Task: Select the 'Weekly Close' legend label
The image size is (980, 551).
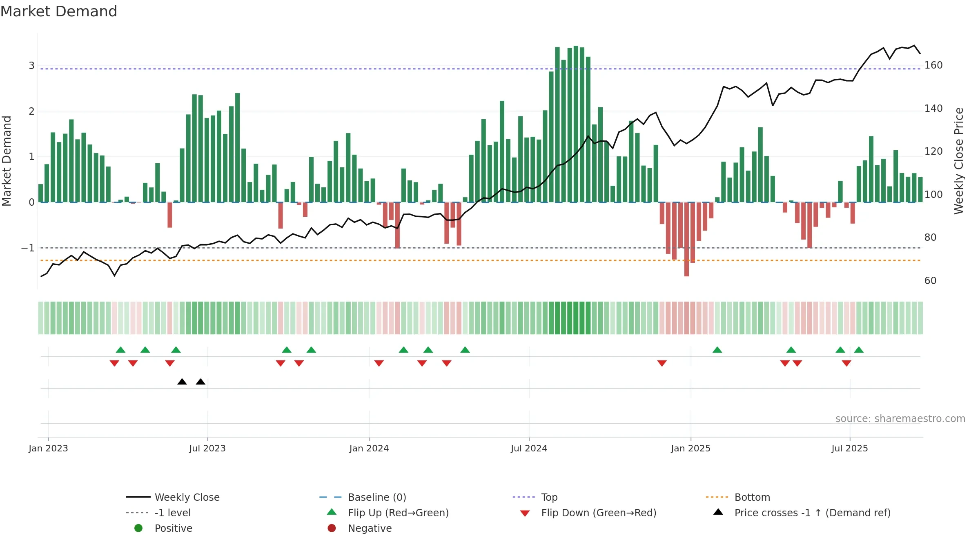Action: [187, 497]
